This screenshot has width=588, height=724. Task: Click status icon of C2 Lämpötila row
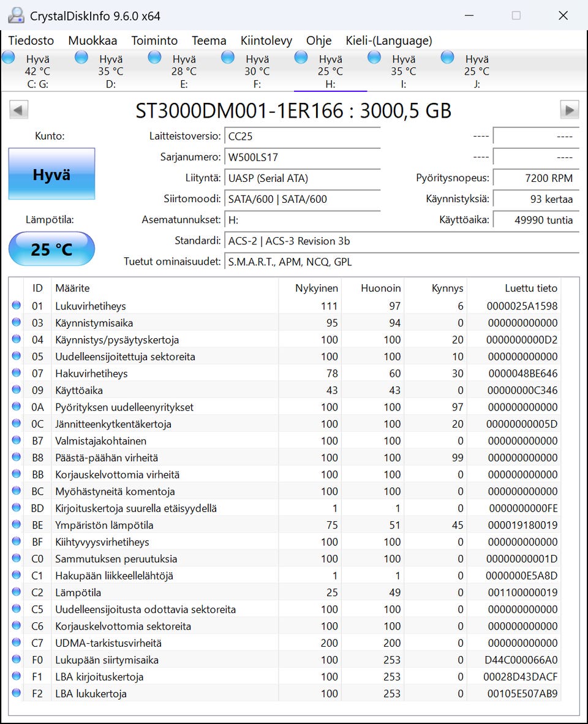pos(17,592)
